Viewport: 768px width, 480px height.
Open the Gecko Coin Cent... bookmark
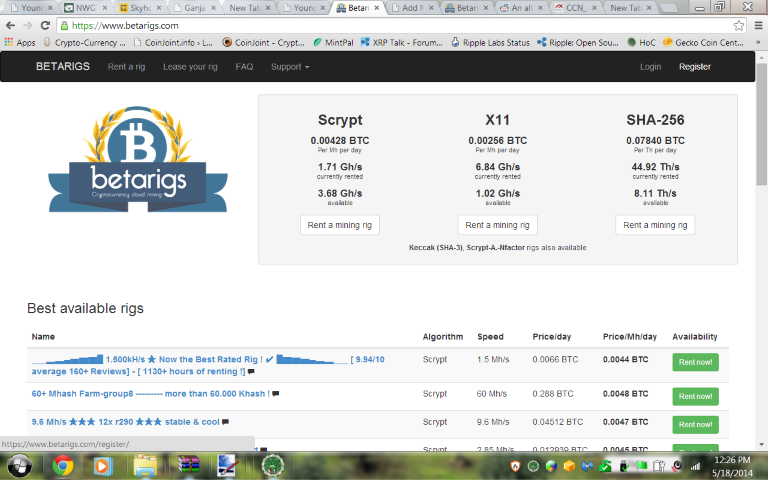click(703, 43)
